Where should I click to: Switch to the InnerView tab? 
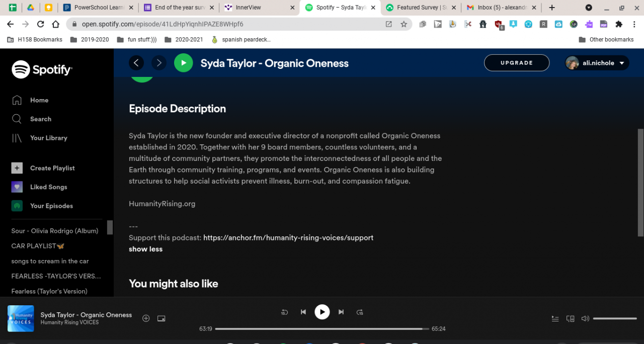click(x=260, y=8)
